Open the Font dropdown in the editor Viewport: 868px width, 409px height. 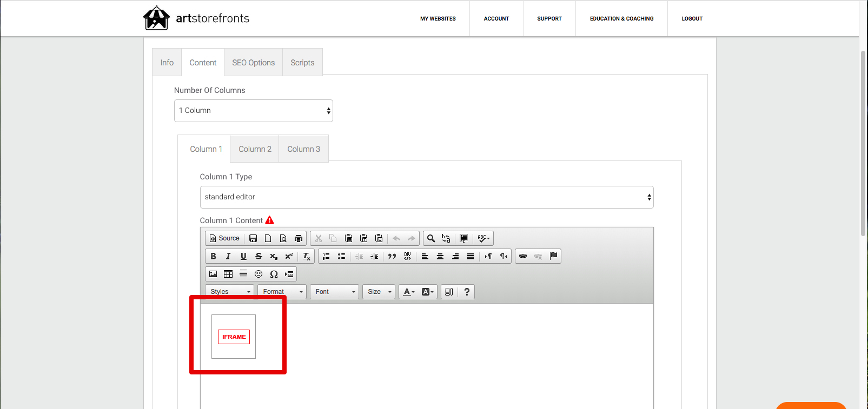tap(334, 292)
